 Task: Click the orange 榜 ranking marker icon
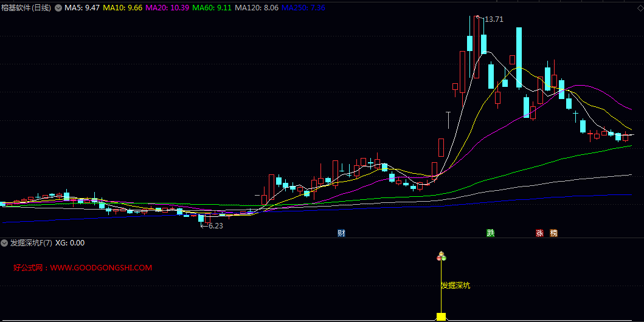(553, 233)
